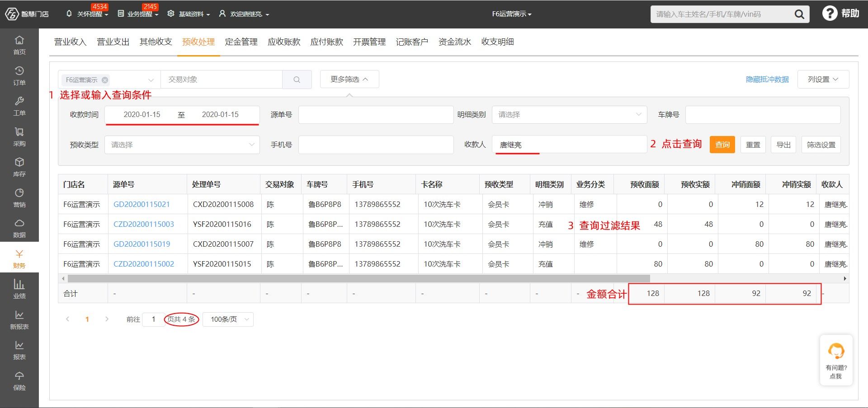Remove the F6运营演示 store tag

tap(105, 80)
